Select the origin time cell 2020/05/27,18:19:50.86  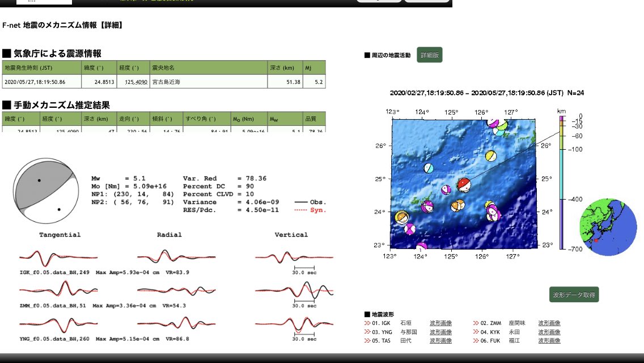tap(42, 82)
